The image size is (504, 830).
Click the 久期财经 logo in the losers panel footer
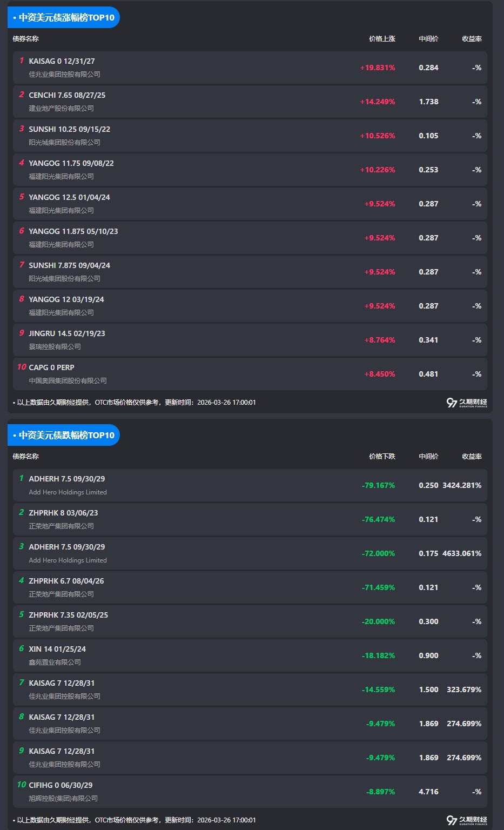(467, 820)
